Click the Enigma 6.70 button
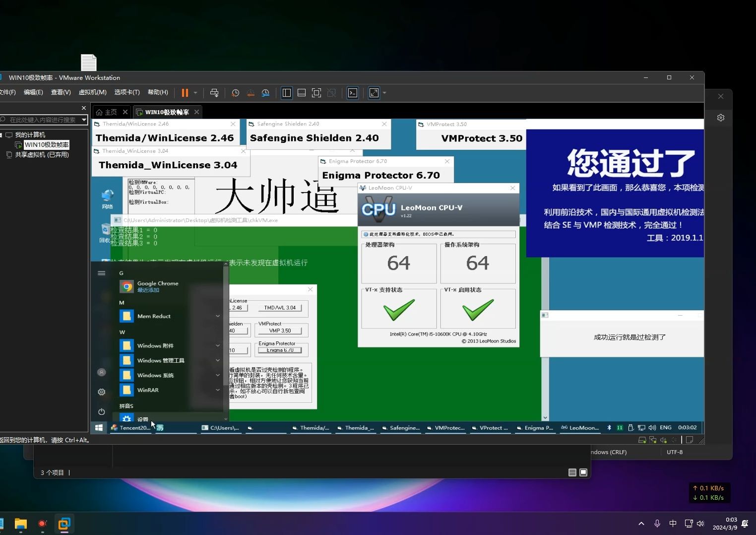 pyautogui.click(x=280, y=350)
